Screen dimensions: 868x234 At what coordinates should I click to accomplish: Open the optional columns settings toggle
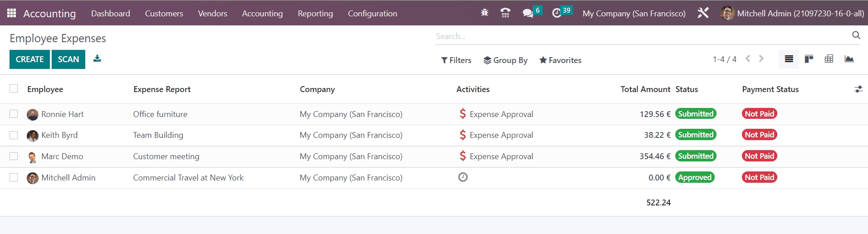coord(858,89)
